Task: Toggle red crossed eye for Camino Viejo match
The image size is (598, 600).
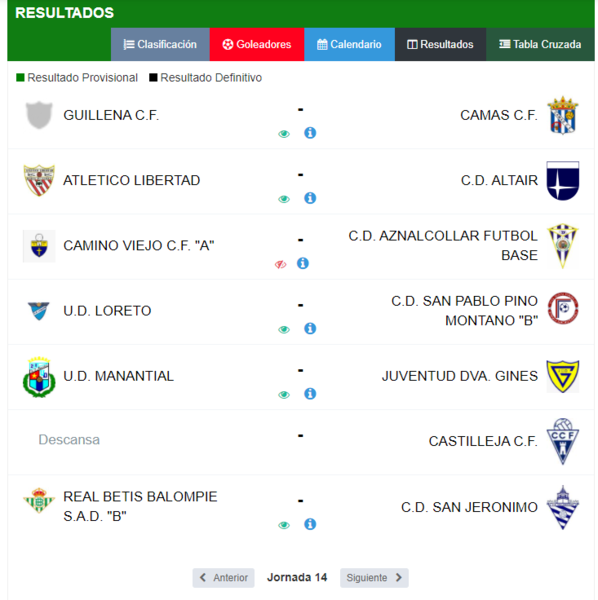Action: coord(280,264)
